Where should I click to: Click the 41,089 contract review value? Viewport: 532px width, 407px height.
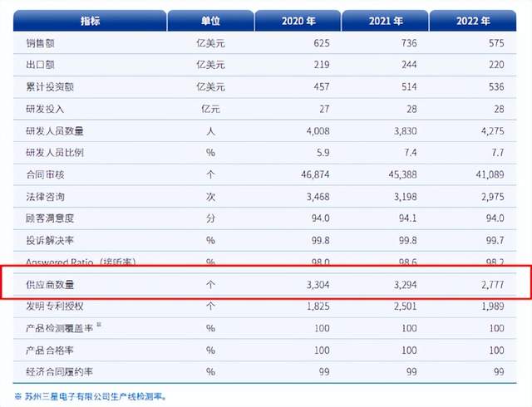click(490, 174)
